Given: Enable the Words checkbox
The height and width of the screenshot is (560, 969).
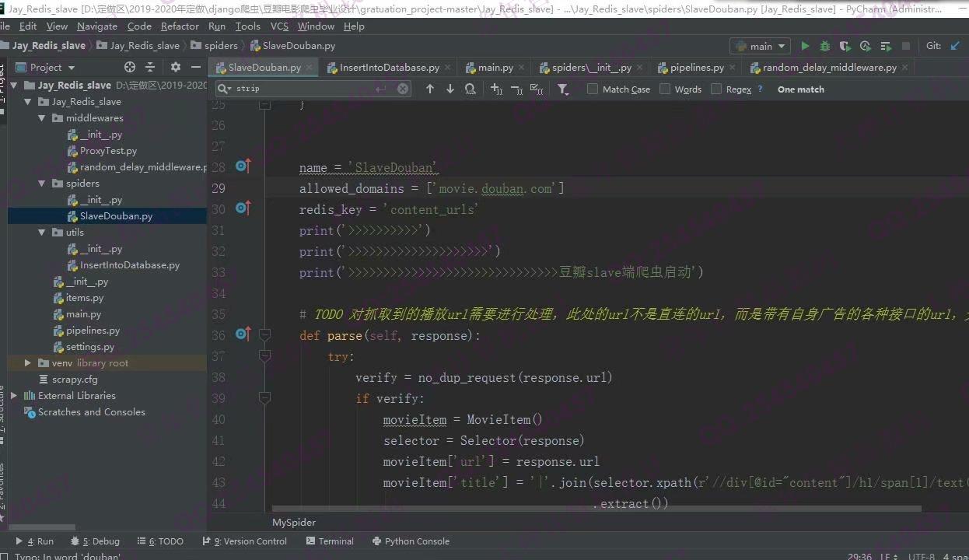Looking at the screenshot, I should 665,89.
